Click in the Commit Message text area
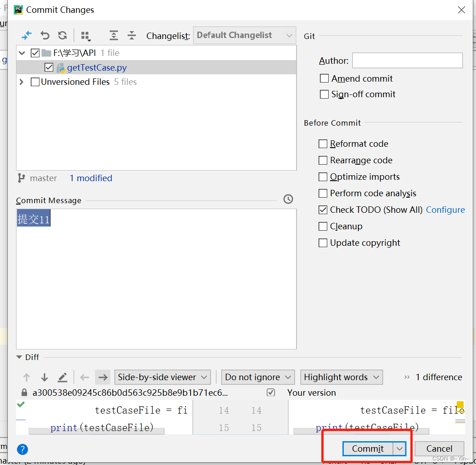This screenshot has width=476, height=465. tap(157, 279)
